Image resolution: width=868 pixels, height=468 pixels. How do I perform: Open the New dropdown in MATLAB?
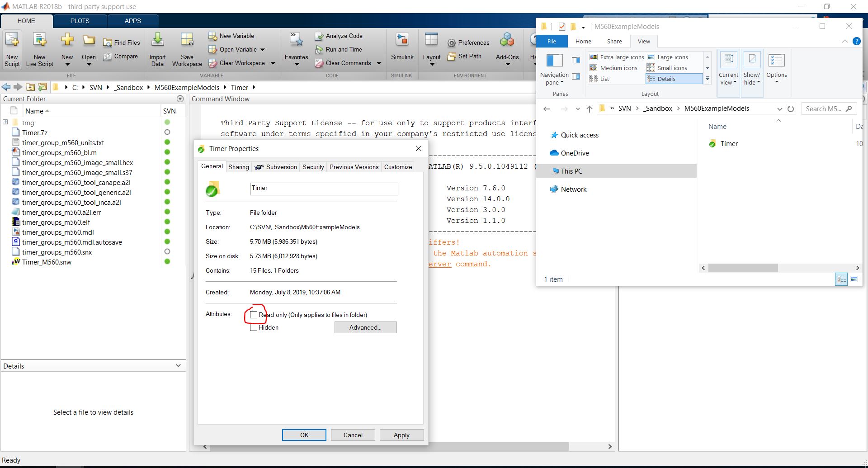pos(67,64)
